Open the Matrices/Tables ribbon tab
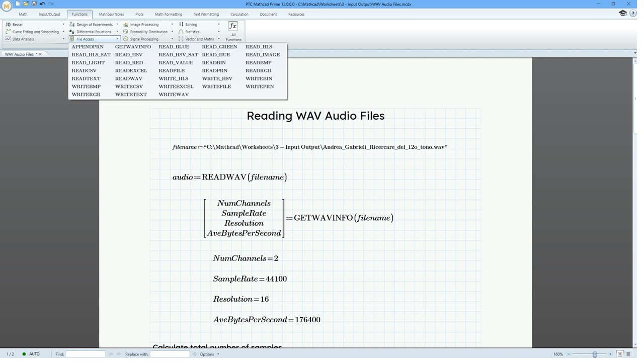The image size is (644, 362). pyautogui.click(x=111, y=14)
